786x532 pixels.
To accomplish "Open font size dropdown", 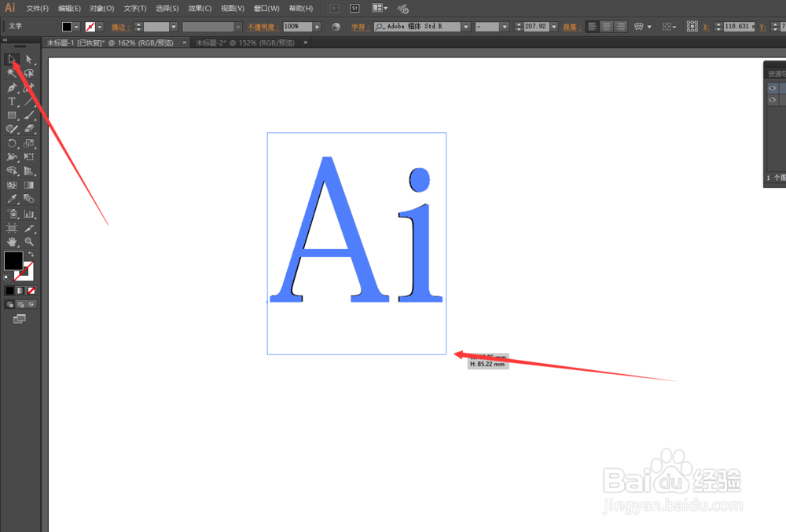I will tap(554, 27).
